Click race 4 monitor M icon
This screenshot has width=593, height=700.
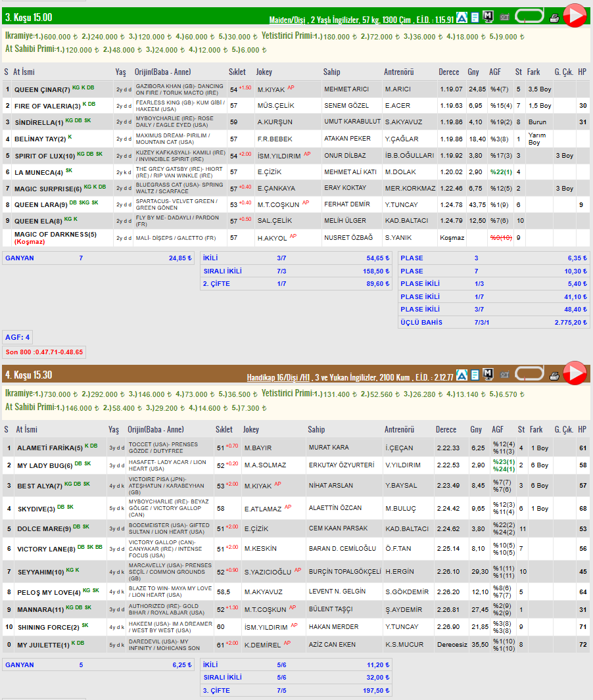[x=488, y=375]
